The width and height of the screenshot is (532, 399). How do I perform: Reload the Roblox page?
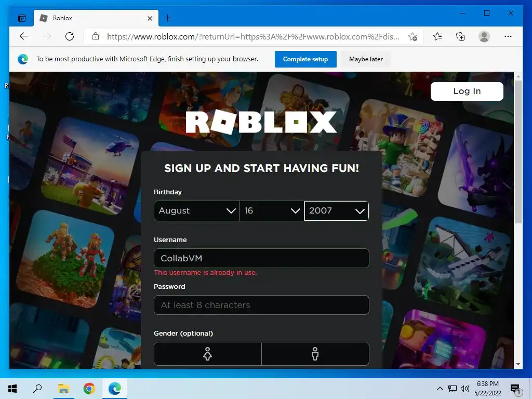pyautogui.click(x=70, y=36)
